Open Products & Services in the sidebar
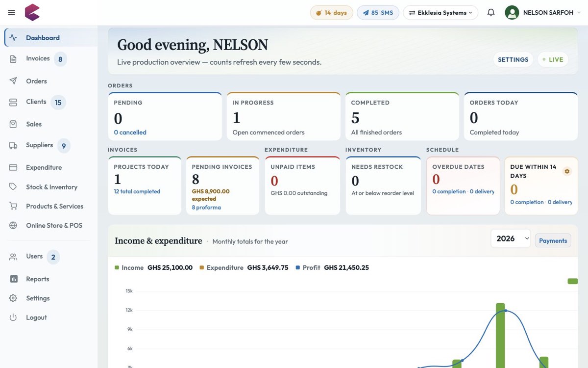This screenshot has width=588, height=368. [x=51, y=206]
